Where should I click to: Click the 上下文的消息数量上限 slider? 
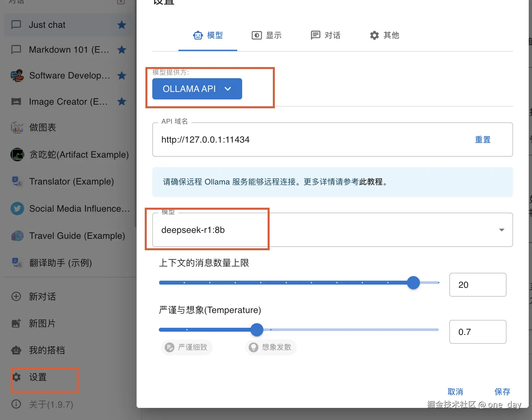(x=299, y=283)
